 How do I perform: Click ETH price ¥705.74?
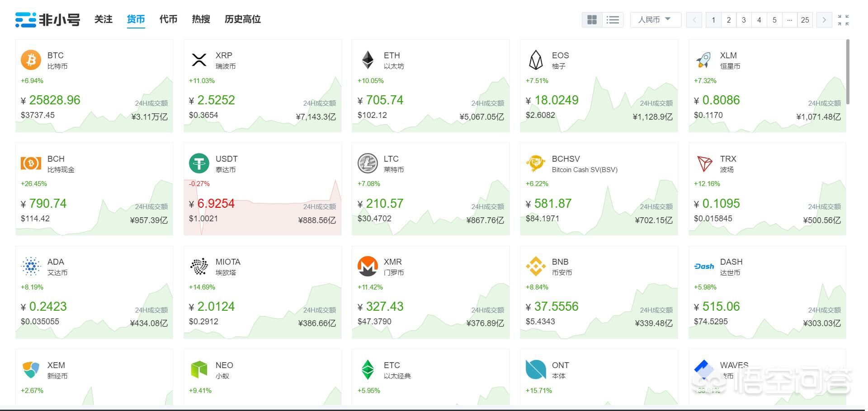(380, 100)
